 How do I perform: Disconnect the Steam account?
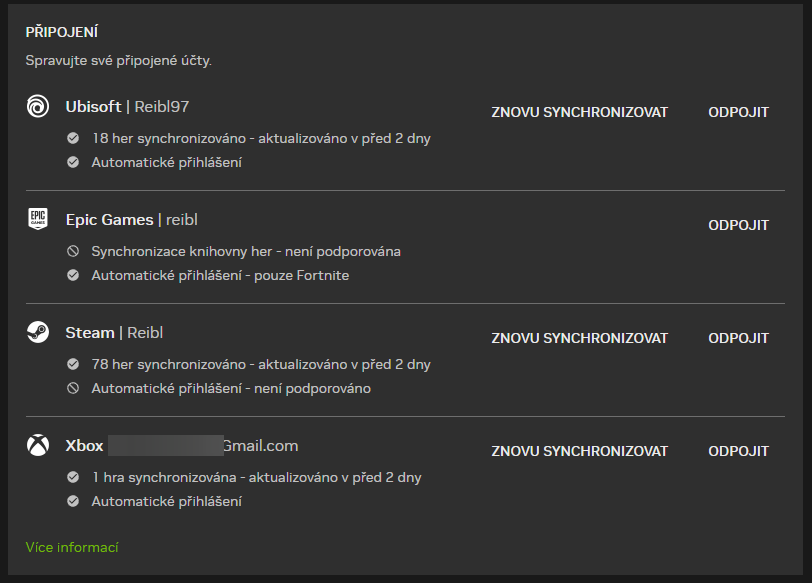point(738,338)
